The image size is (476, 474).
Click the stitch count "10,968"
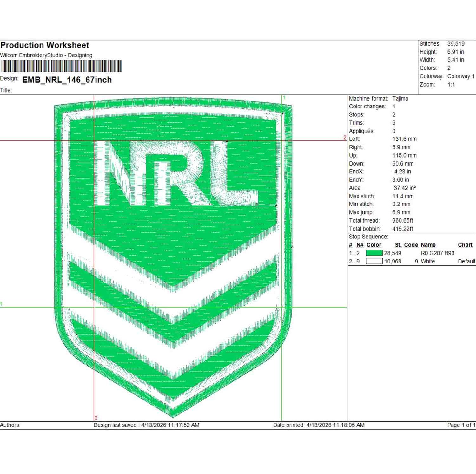[x=393, y=262]
